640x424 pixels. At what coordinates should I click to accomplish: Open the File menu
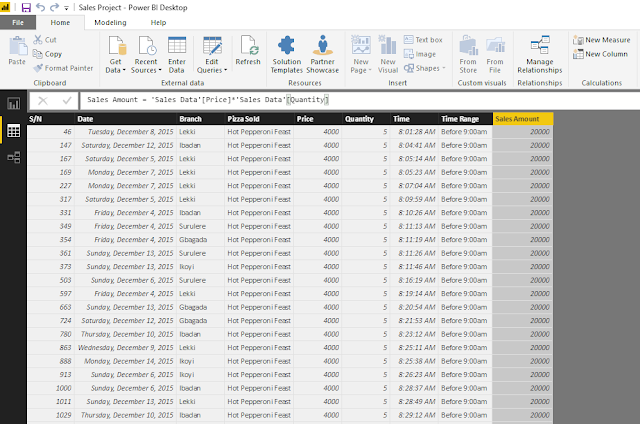coord(18,22)
